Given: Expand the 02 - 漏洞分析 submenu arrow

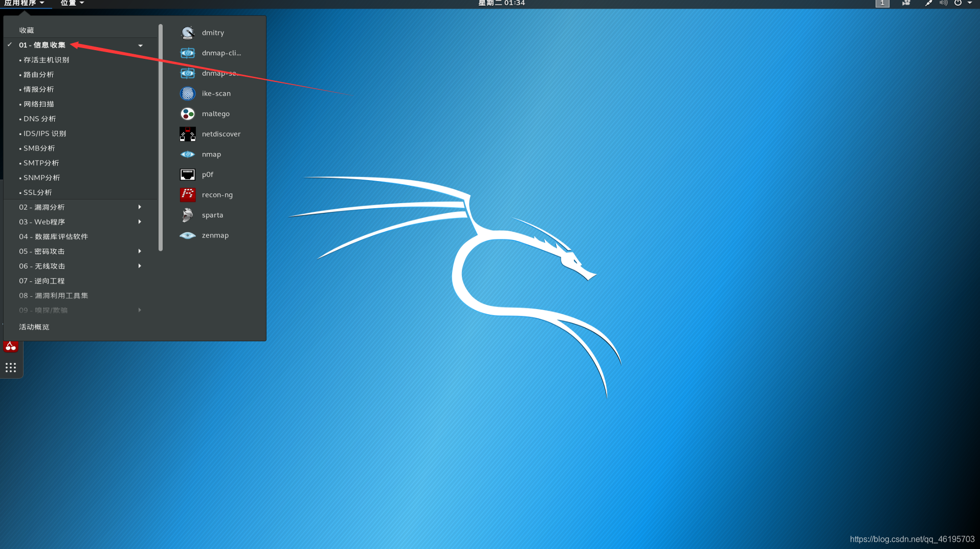Looking at the screenshot, I should click(x=140, y=207).
